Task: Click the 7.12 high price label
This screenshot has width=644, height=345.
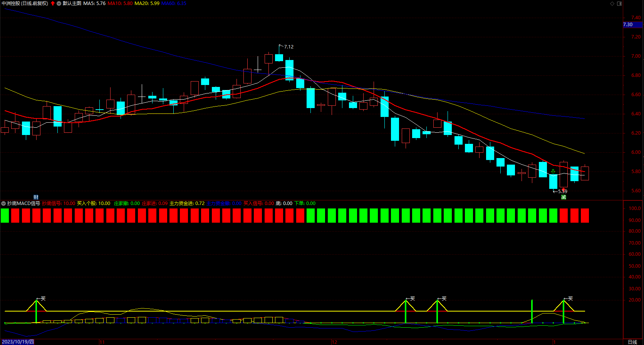Action: 288,47
